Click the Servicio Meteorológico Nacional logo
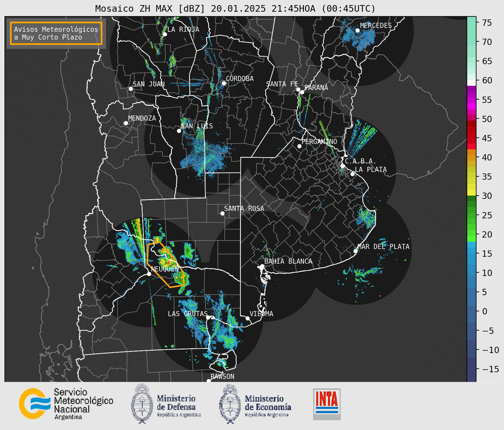The height and width of the screenshot is (430, 504). (66, 404)
